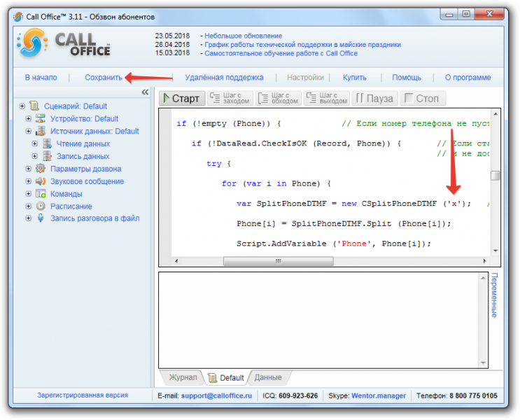The image size is (520, 420).
Task: Click the Пауза button
Action: pos(374,99)
